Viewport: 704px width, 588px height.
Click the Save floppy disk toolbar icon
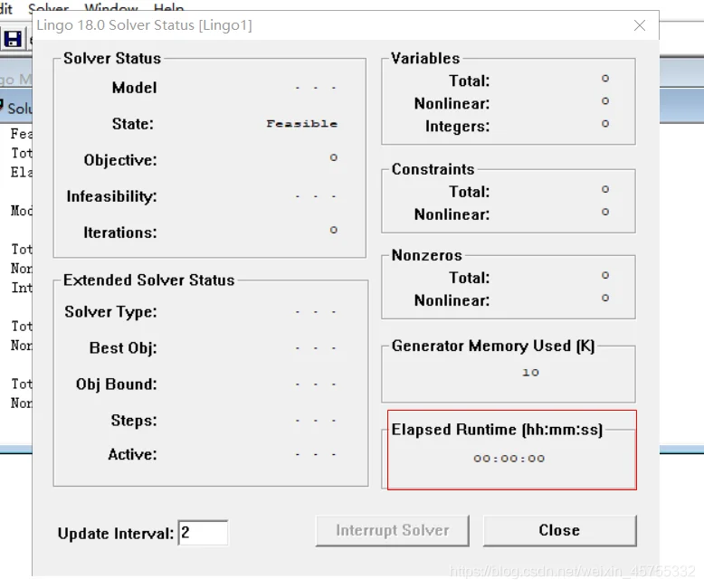13,39
